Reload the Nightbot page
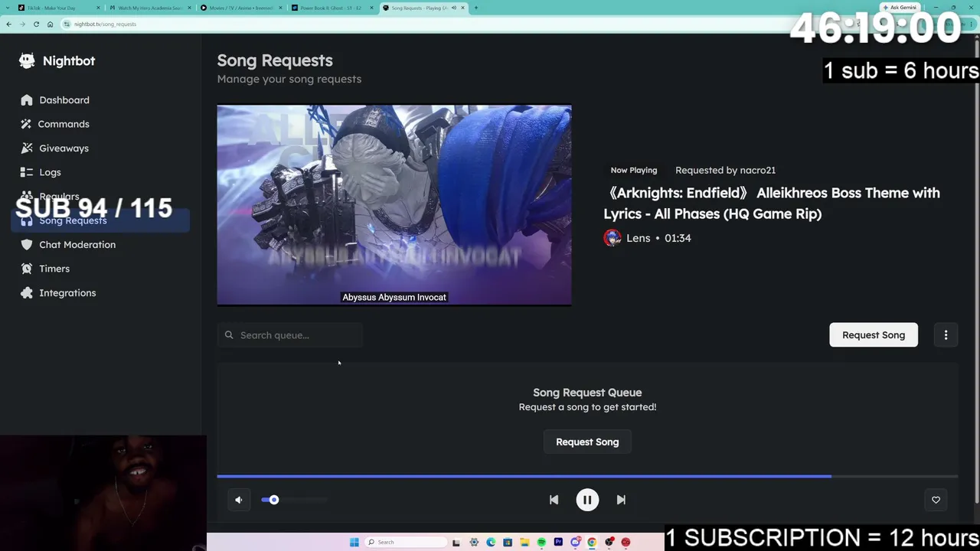 36,24
